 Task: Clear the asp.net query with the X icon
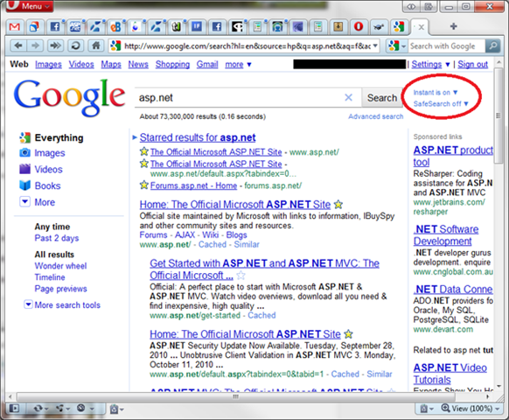pyautogui.click(x=348, y=97)
